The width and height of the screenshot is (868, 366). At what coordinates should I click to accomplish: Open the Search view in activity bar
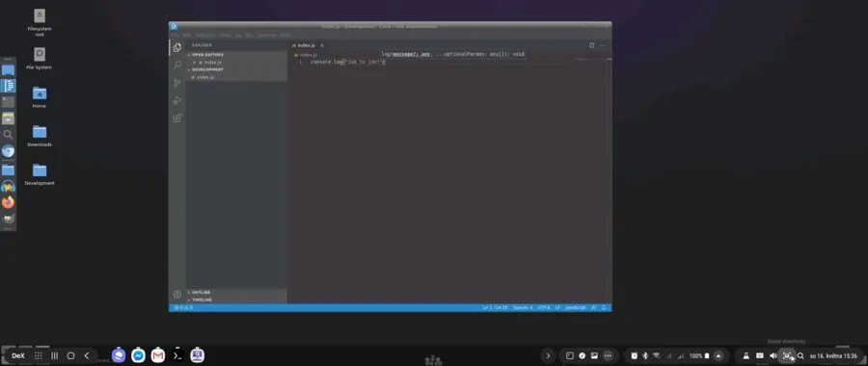(177, 65)
